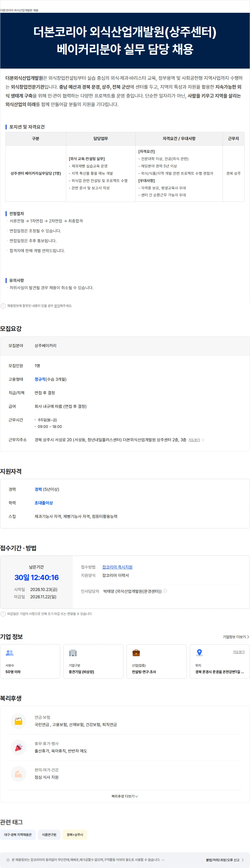
Task: Select the 대구·경북 지역채용관 tag
Action: pos(18,834)
